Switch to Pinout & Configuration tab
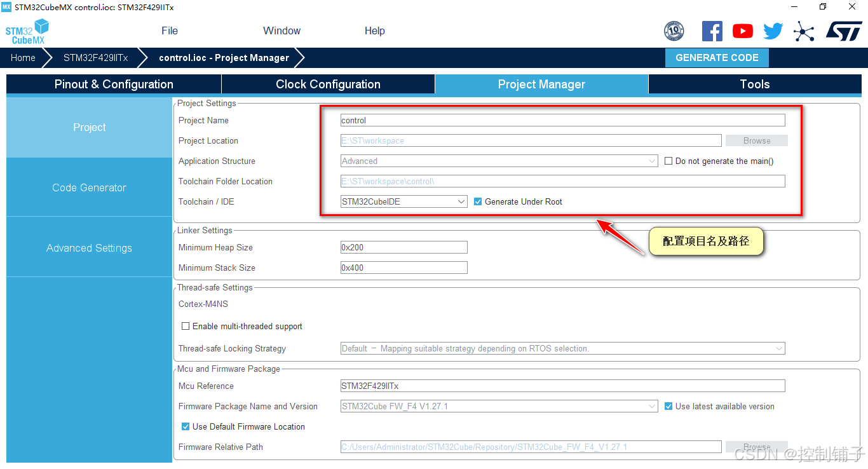Viewport: 868px width, 469px height. tap(114, 84)
